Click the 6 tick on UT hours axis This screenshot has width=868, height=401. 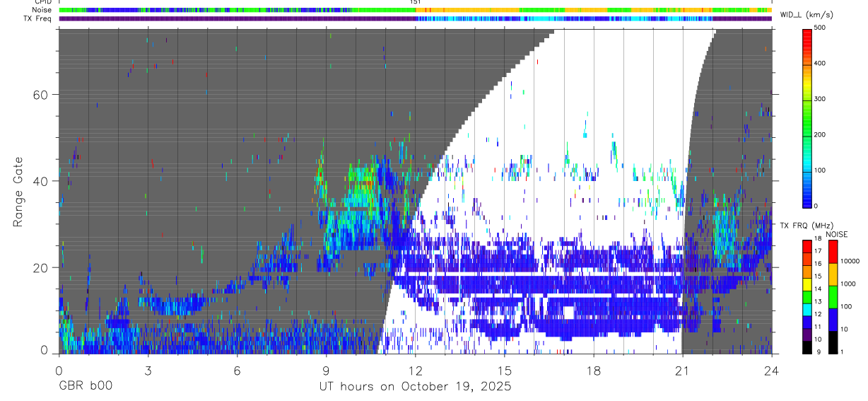(x=237, y=370)
